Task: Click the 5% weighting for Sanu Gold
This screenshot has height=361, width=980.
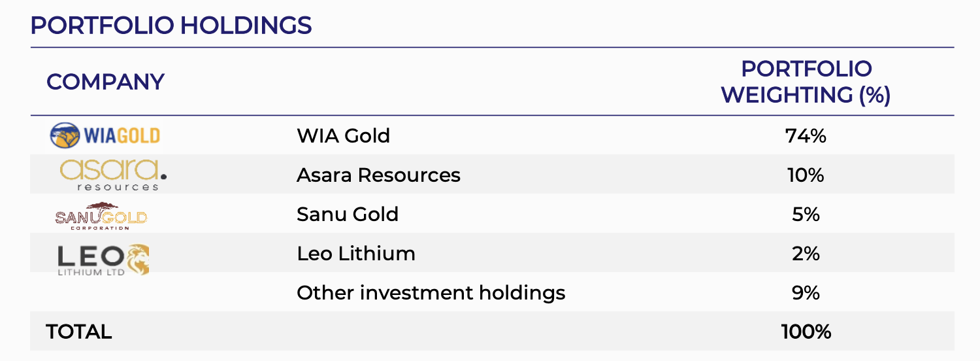Action: (806, 215)
